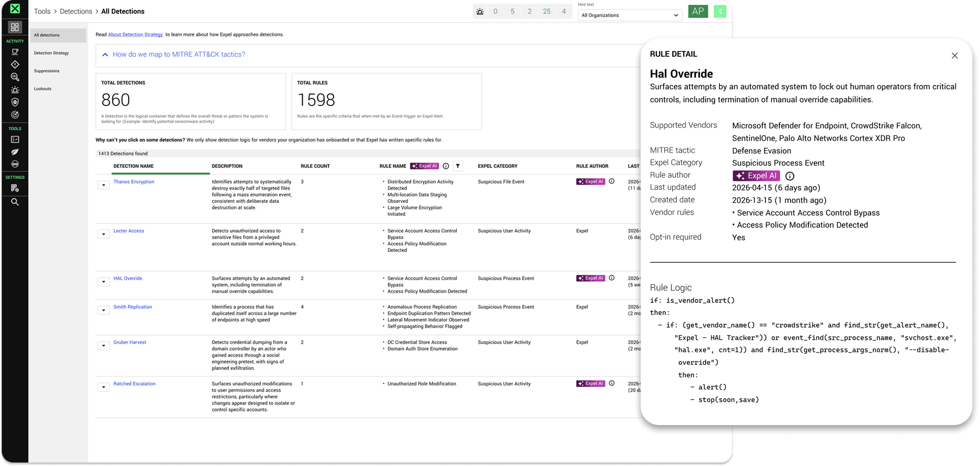Open Ratched Escalation detection link

click(134, 384)
